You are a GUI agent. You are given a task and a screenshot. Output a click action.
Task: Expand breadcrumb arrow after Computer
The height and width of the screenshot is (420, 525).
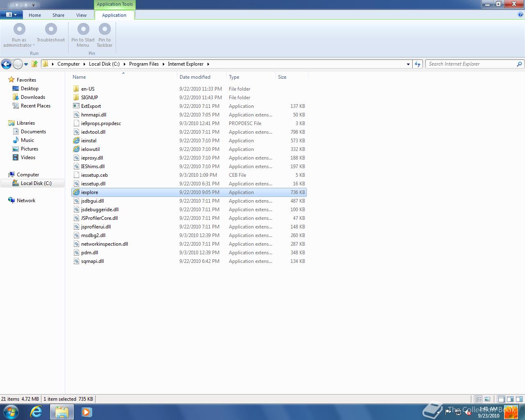[84, 64]
